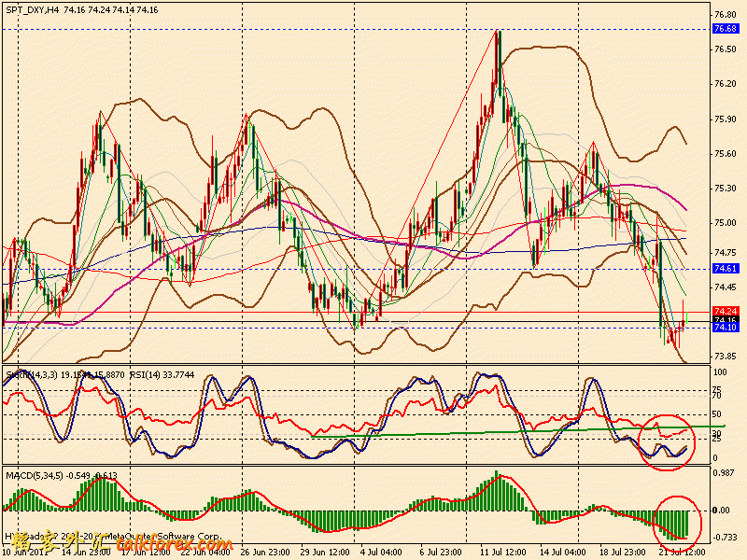Screen dimensions: 747x560
Task: Click the 0.987 MACD scale value
Action: pos(726,473)
